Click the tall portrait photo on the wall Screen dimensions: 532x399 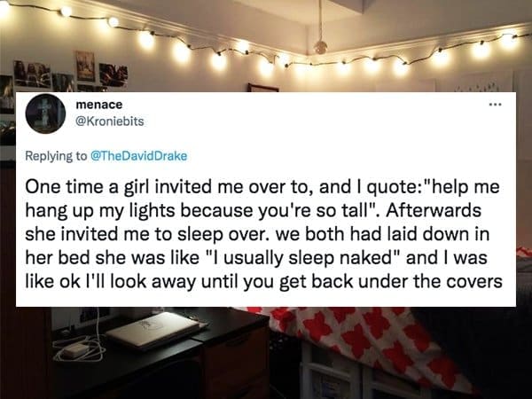click(85, 66)
